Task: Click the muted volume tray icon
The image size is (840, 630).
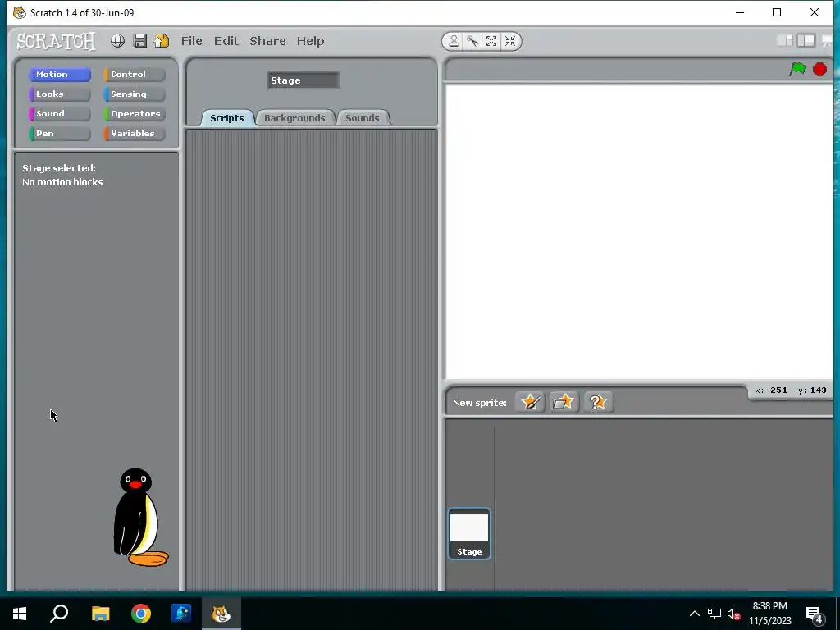Action: (x=733, y=614)
